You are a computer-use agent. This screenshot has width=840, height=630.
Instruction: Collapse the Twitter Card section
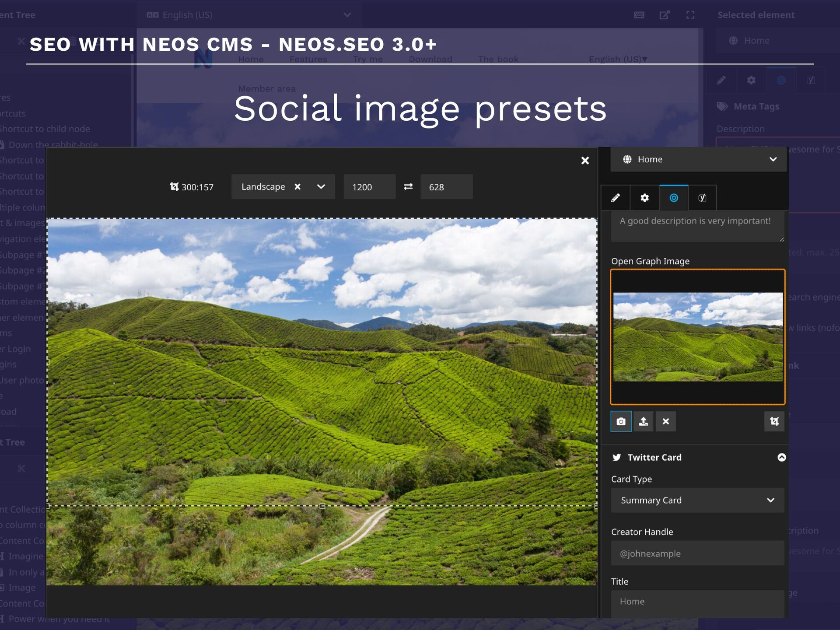click(781, 457)
